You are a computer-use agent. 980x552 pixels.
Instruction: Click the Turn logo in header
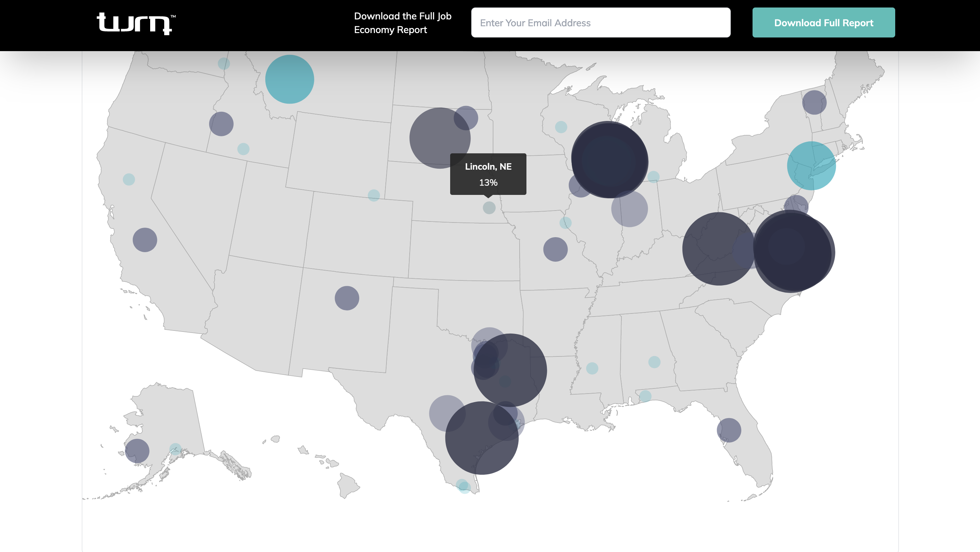tap(136, 23)
